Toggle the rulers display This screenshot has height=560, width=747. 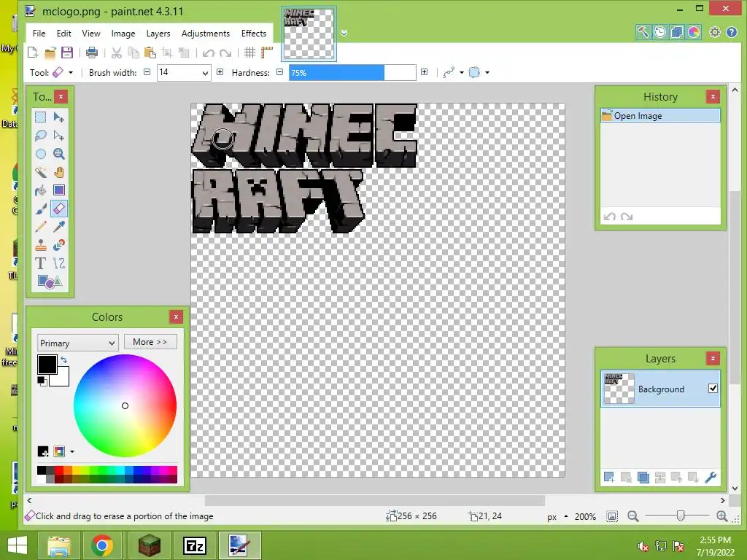click(267, 52)
